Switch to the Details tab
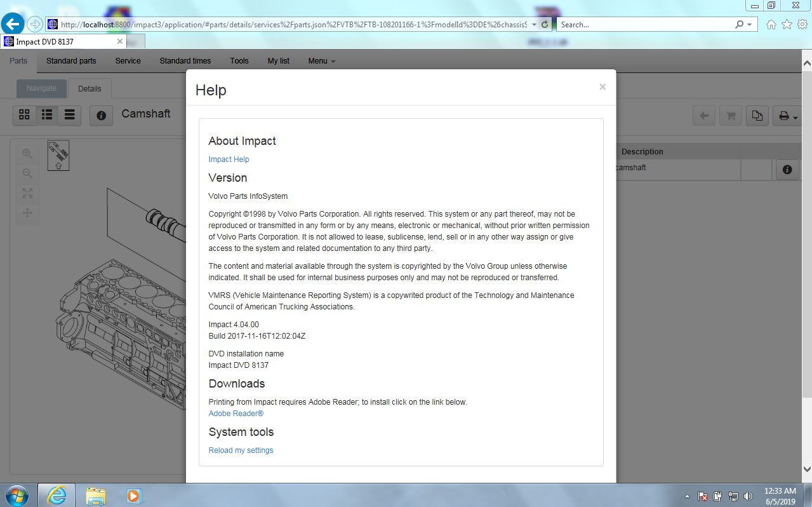Viewport: 812px width, 507px height. coord(90,89)
